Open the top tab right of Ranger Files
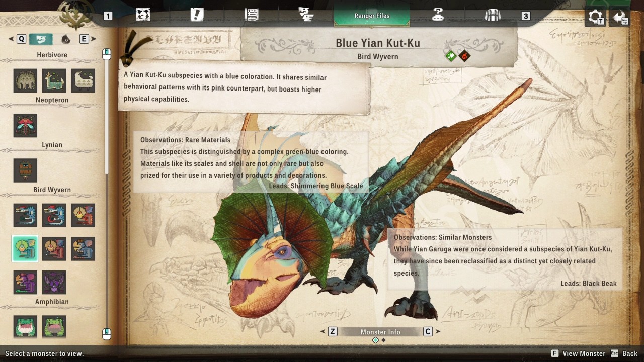 pyautogui.click(x=438, y=15)
